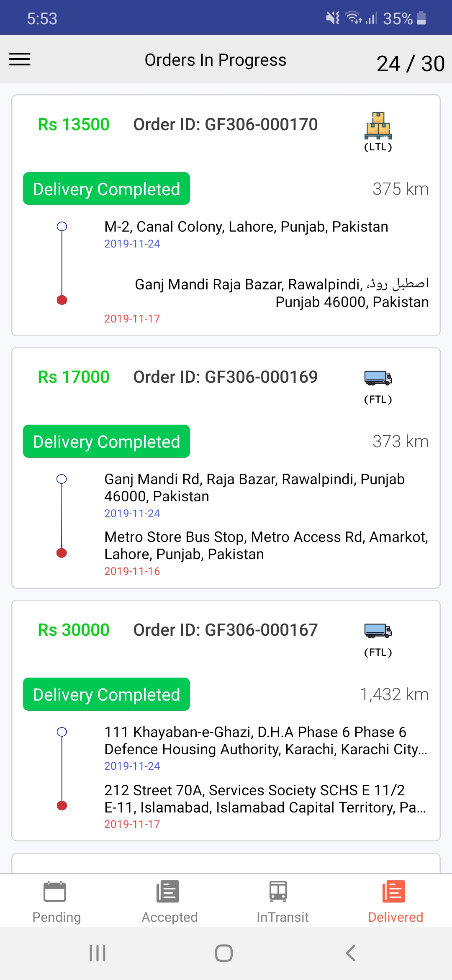The width and height of the screenshot is (452, 980).
Task: Open the hamburger navigation menu
Action: coord(20,59)
